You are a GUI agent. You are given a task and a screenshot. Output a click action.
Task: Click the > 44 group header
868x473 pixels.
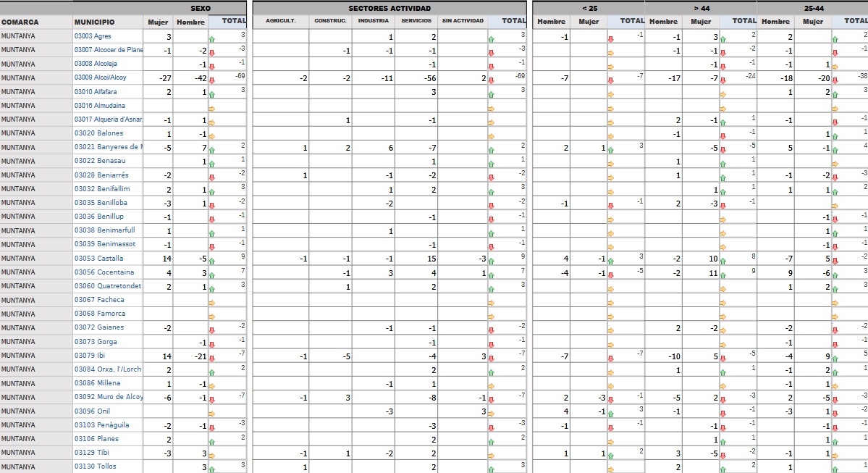tap(701, 8)
